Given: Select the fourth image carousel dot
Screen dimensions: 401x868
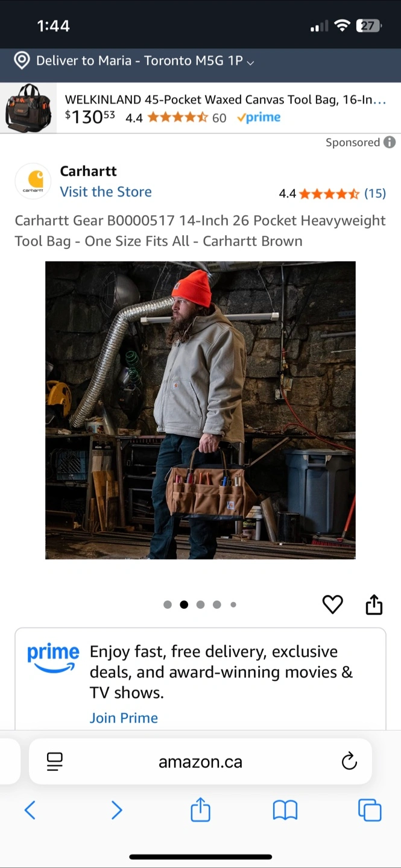Looking at the screenshot, I should point(216,605).
